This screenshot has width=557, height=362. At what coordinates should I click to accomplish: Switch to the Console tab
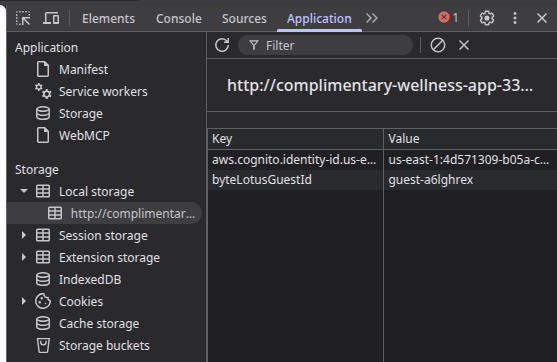point(179,18)
